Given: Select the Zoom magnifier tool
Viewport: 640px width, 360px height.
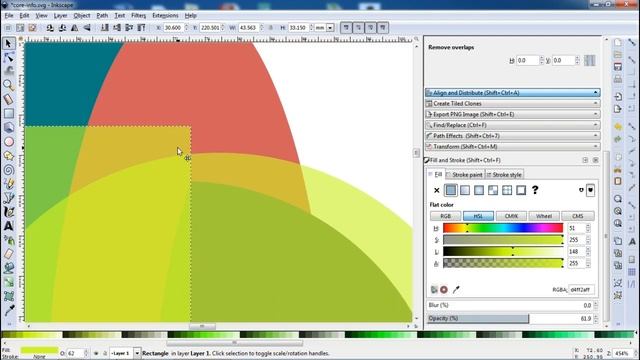Looking at the screenshot, I should click(9, 85).
